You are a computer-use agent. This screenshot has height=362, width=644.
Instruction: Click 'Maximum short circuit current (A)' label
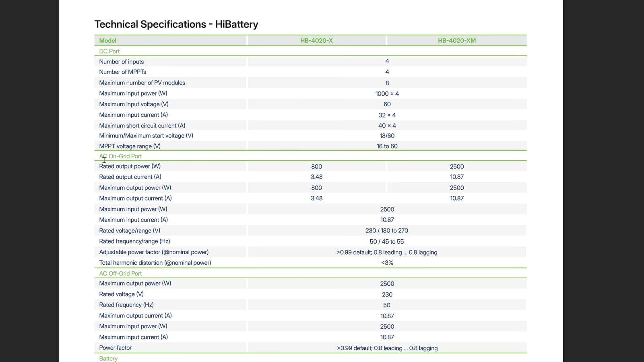142,125
